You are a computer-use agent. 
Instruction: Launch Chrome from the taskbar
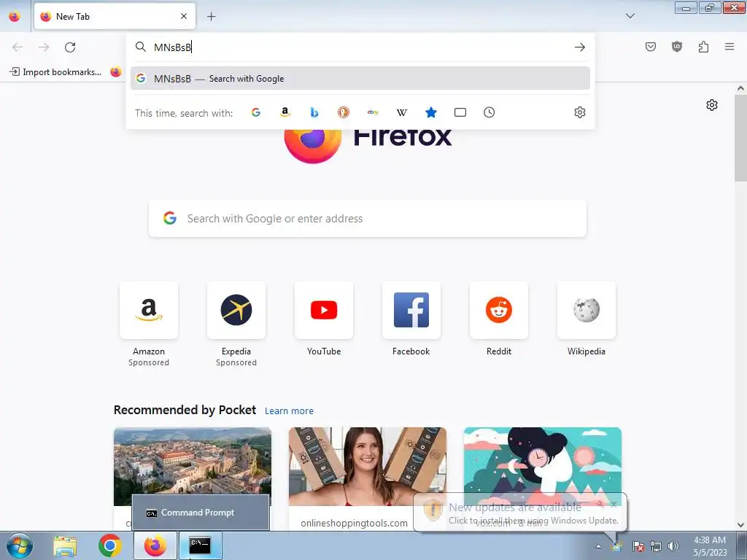tap(109, 545)
